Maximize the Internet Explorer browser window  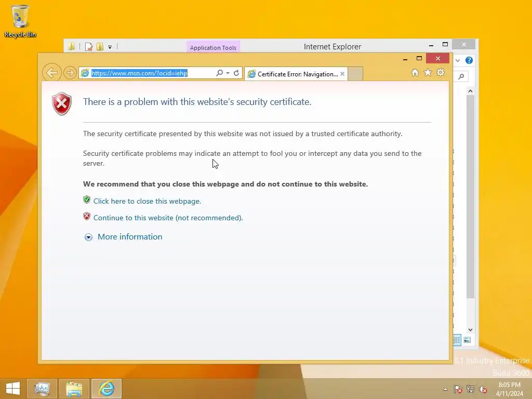pyautogui.click(x=419, y=59)
